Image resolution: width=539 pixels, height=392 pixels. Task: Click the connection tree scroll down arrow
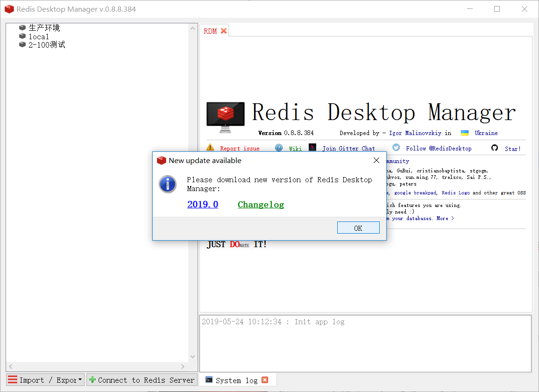pos(192,356)
